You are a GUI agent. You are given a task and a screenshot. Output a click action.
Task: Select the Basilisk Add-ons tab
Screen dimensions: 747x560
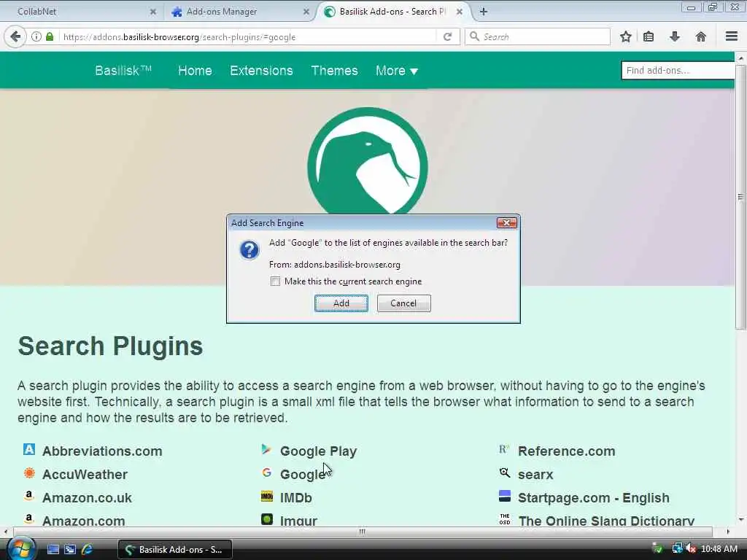pyautogui.click(x=393, y=12)
